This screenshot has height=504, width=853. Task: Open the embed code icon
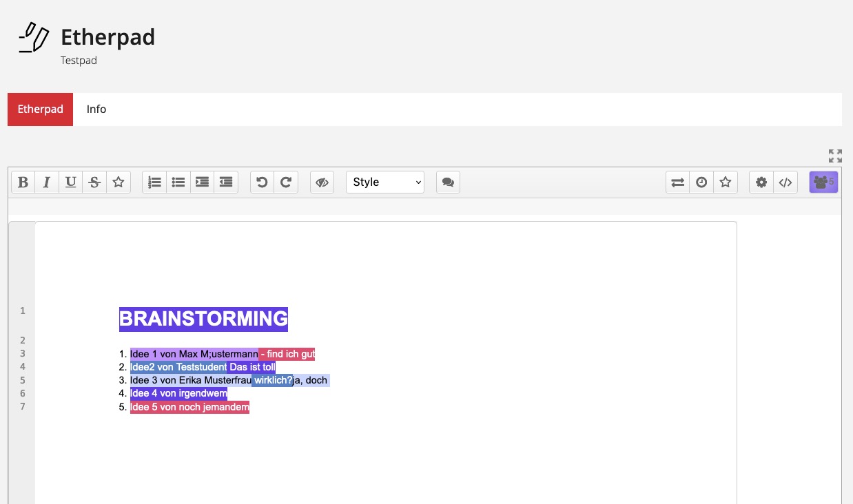[x=785, y=182]
